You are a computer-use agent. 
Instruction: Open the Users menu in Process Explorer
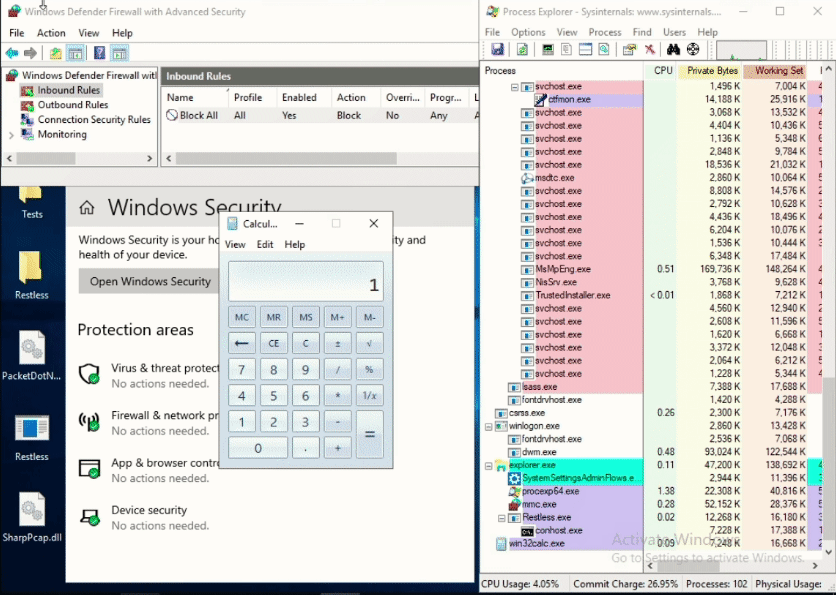674,33
